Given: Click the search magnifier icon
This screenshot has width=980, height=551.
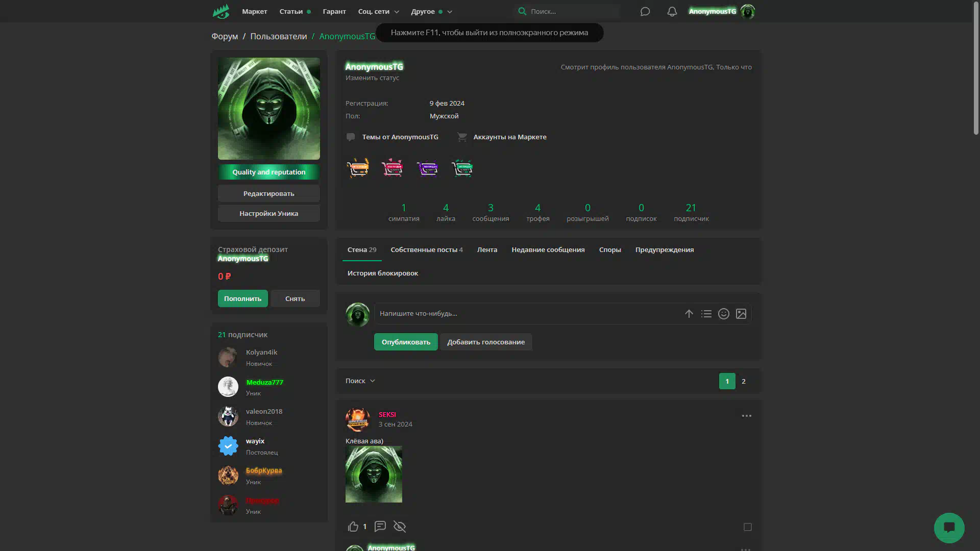Looking at the screenshot, I should [x=522, y=11].
